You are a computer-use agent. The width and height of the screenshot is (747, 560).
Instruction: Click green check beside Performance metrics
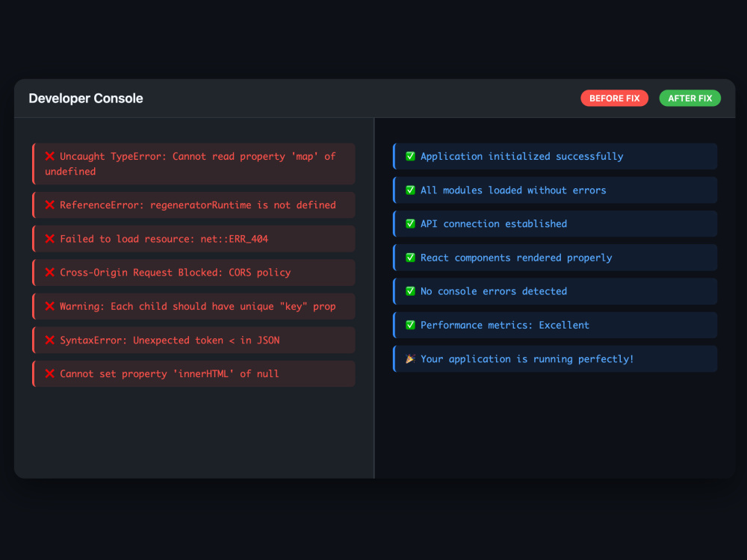pos(410,325)
